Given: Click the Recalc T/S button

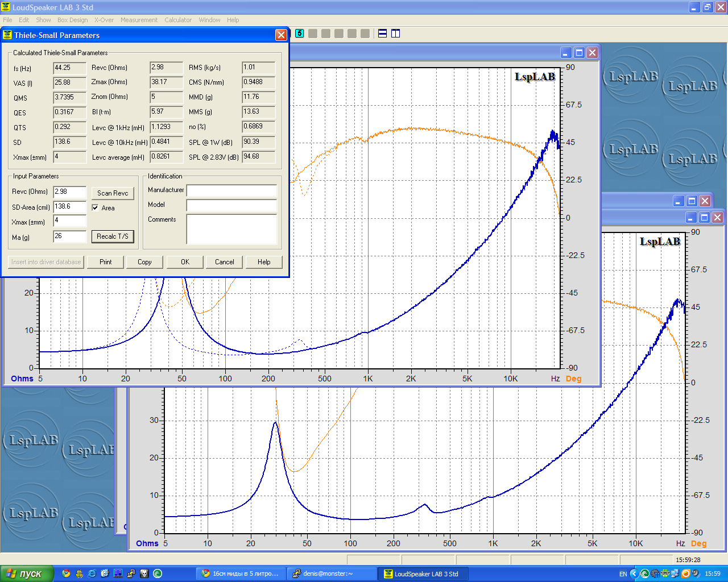Looking at the screenshot, I should coord(113,236).
